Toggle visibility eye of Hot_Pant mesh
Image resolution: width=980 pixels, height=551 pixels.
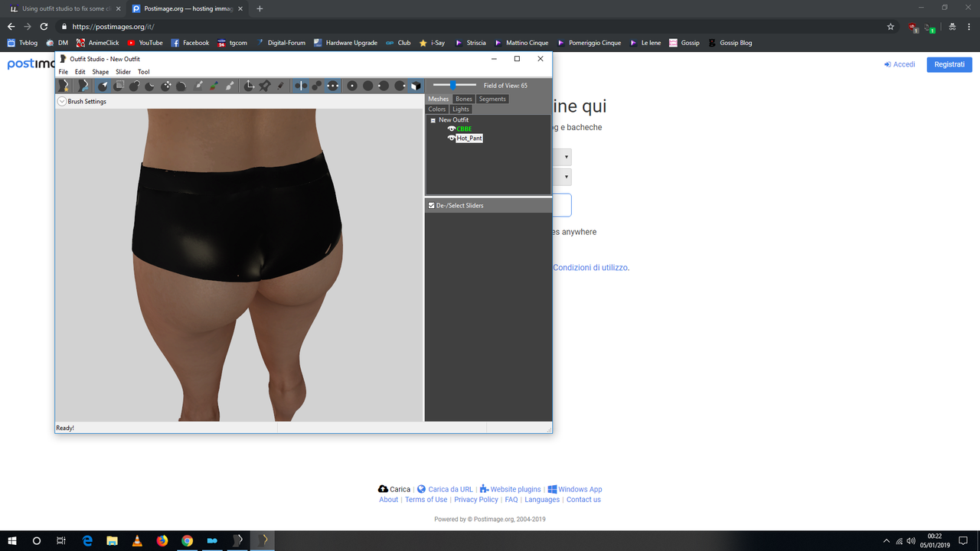pyautogui.click(x=451, y=138)
